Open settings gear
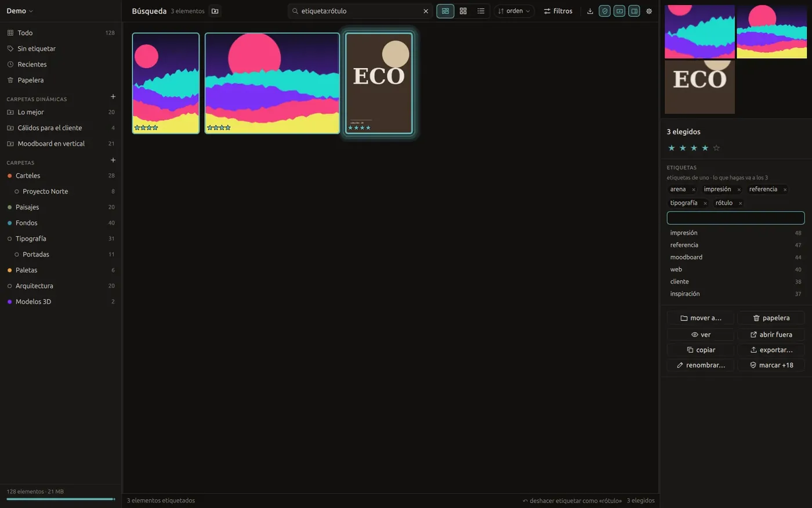 click(x=649, y=11)
